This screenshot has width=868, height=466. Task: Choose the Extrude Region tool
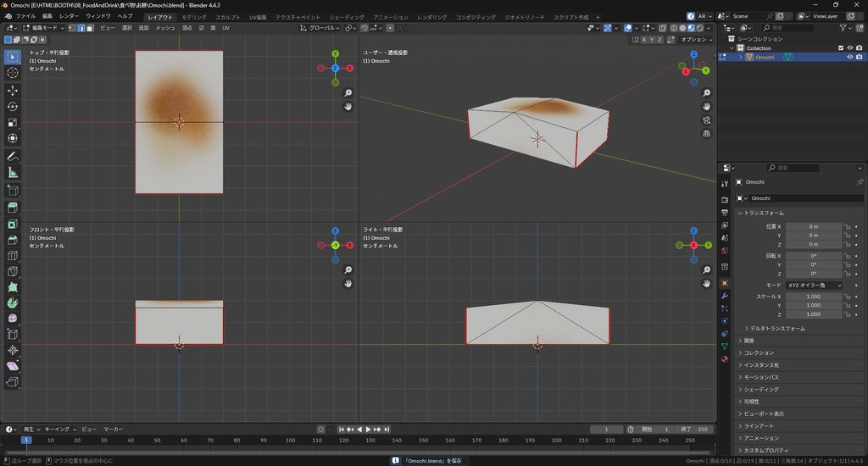coord(13,208)
